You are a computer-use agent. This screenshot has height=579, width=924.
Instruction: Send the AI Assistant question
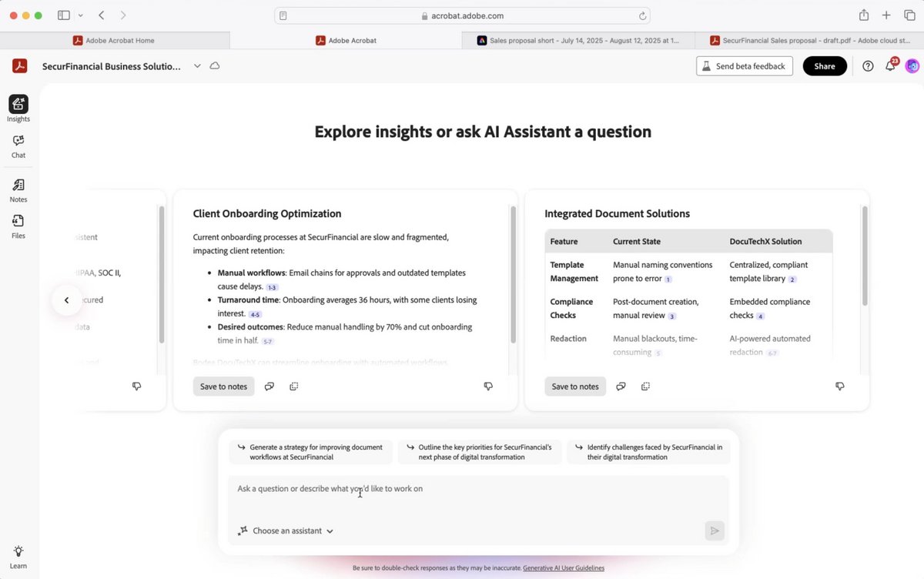(x=715, y=530)
